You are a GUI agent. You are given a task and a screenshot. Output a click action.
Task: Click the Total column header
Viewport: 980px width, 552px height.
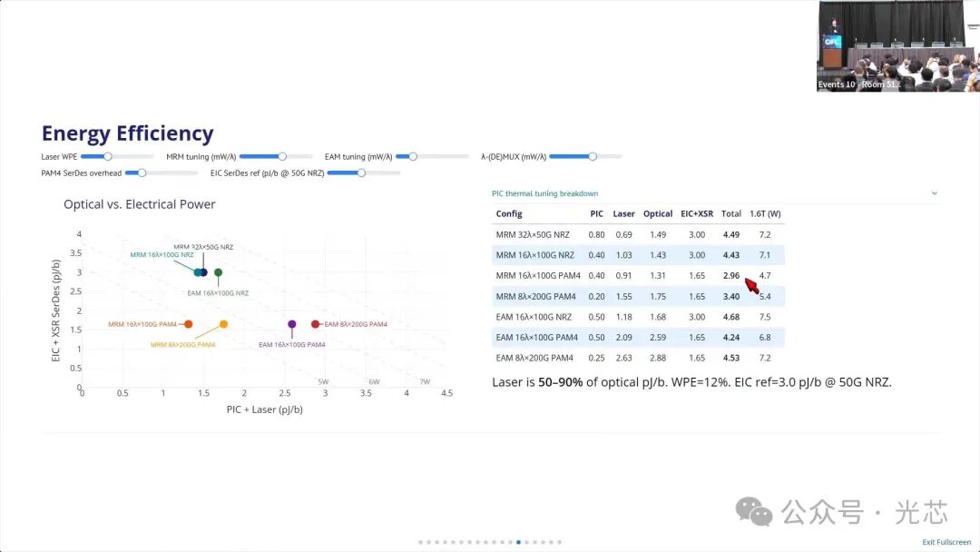tap(731, 213)
